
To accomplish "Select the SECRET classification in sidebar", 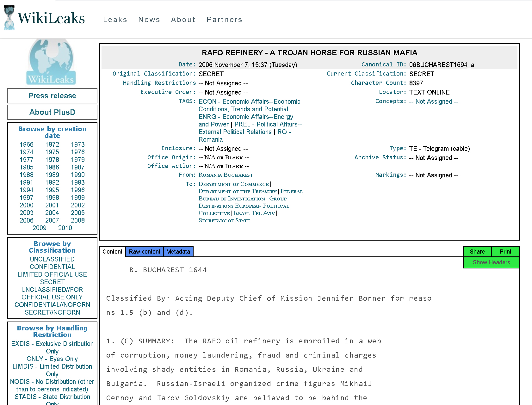I will [x=52, y=282].
